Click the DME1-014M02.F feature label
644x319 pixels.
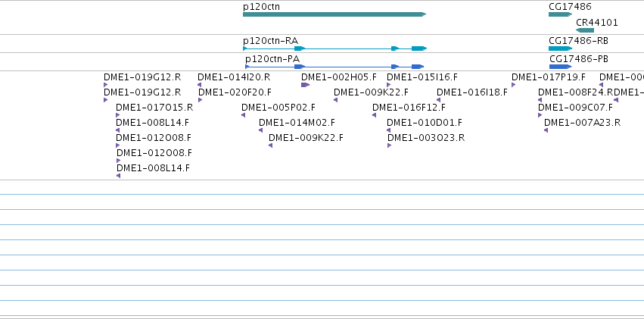pyautogui.click(x=297, y=123)
